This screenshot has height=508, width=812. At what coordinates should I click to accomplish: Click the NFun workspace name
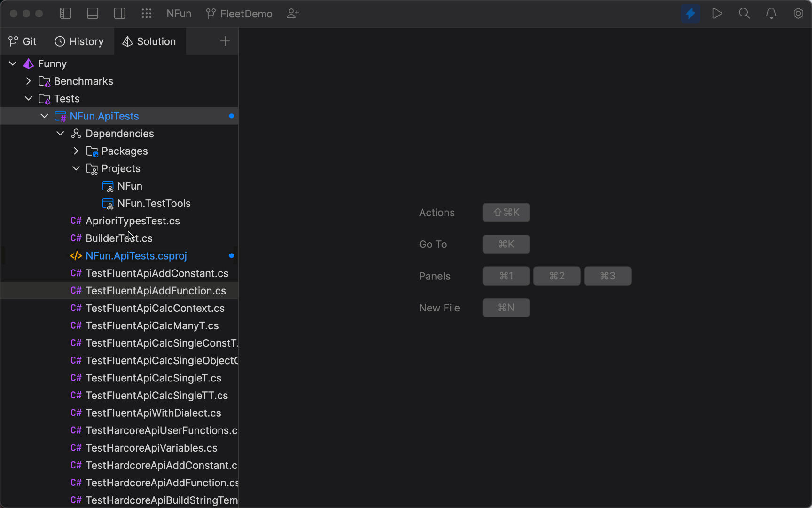(179, 13)
